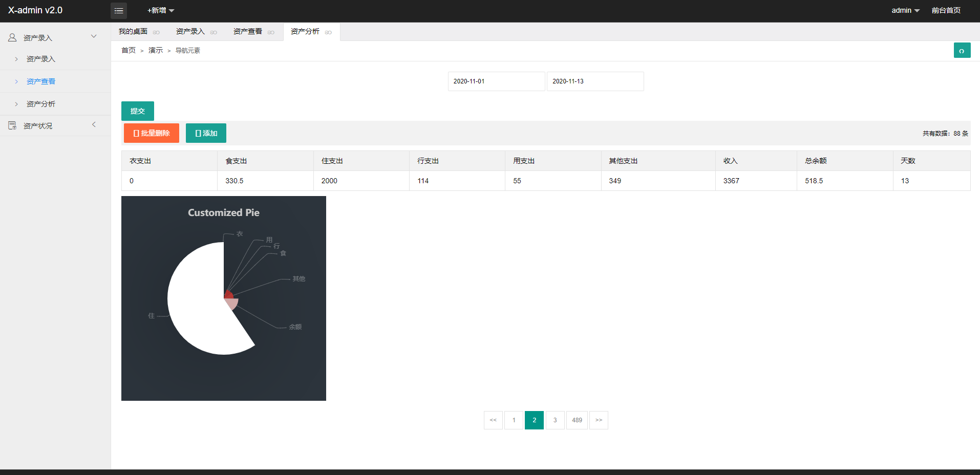Close the 我的桌面 tab via its close icon
The width and height of the screenshot is (980, 475).
[x=156, y=32]
